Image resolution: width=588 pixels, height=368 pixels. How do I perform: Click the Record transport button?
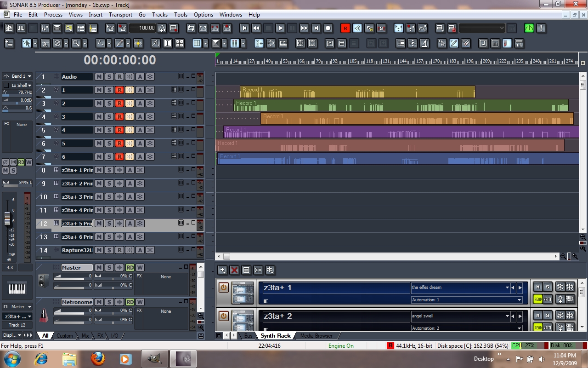tap(328, 28)
